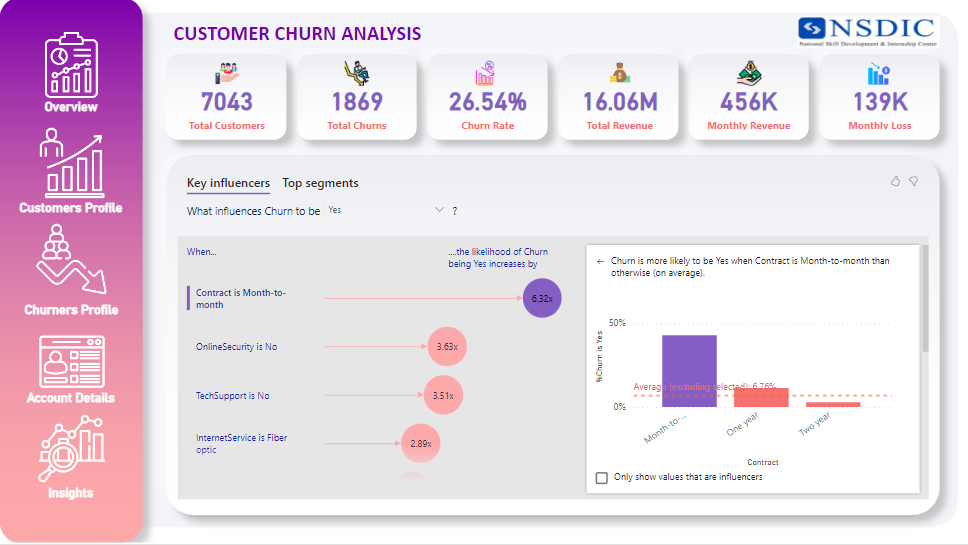This screenshot has width=968, height=545.
Task: Click the Churn Rate 26.54% card
Action: point(488,97)
